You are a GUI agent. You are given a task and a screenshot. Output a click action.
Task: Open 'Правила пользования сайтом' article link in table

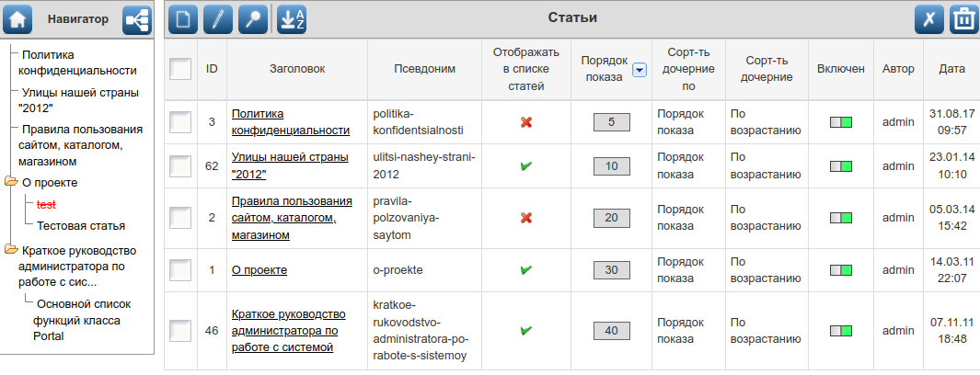tap(292, 218)
